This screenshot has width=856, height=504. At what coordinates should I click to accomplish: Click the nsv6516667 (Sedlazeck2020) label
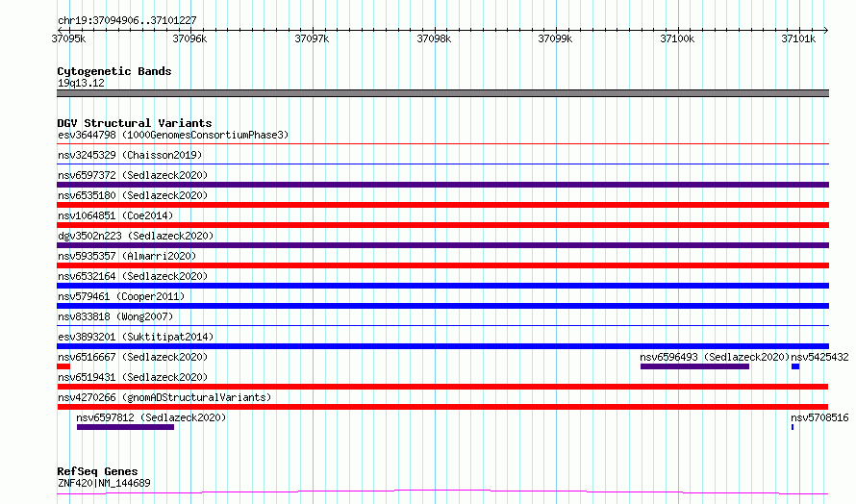[x=133, y=357]
